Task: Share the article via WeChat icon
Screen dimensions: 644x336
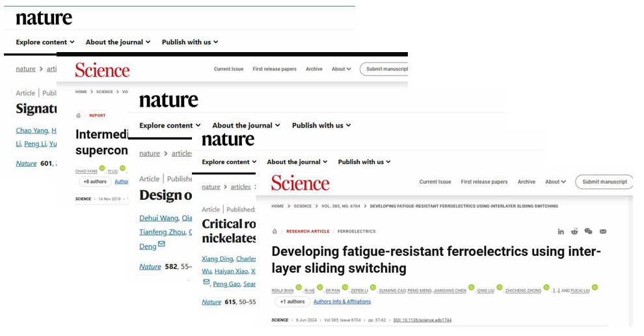Action: point(589,232)
